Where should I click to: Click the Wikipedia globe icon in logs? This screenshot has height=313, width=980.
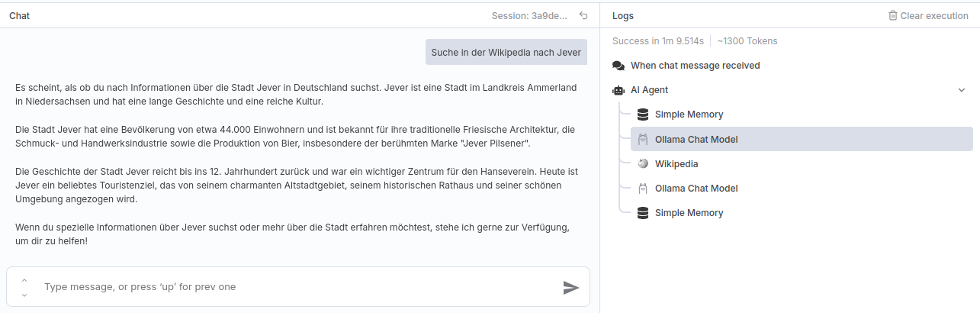(643, 163)
